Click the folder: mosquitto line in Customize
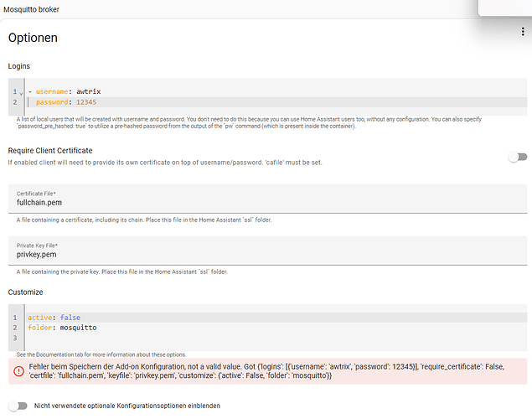 [x=62, y=328]
